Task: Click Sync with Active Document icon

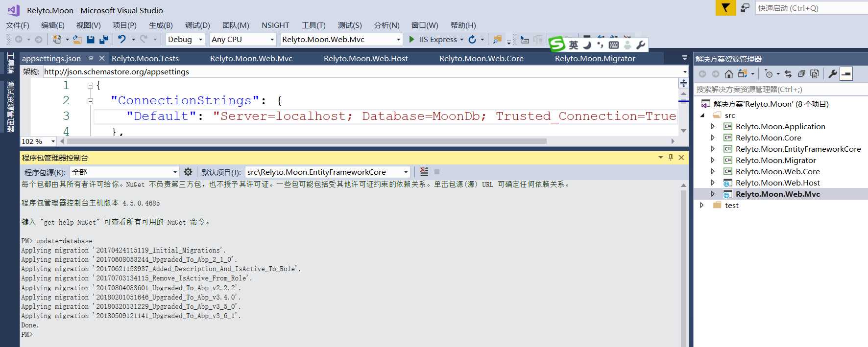Action: (x=788, y=74)
